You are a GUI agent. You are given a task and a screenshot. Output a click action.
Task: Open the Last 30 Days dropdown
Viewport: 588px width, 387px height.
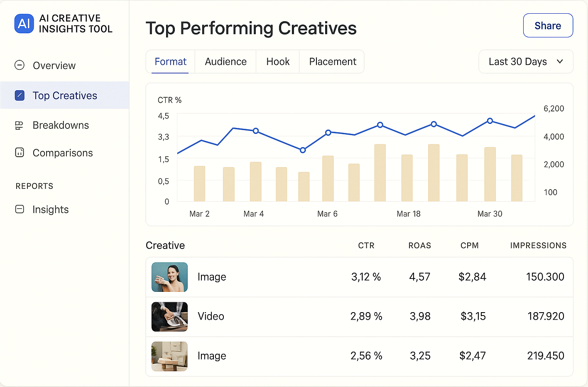point(526,62)
